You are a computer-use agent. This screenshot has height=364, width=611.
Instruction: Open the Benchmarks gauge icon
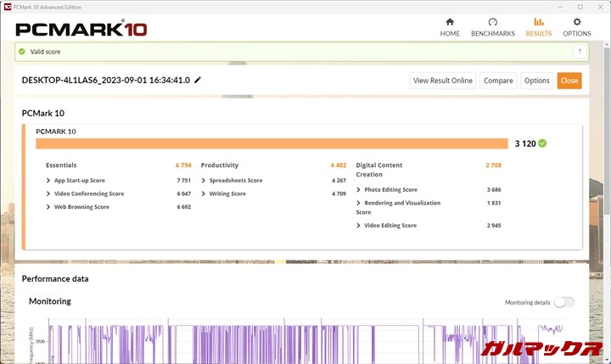tap(493, 22)
